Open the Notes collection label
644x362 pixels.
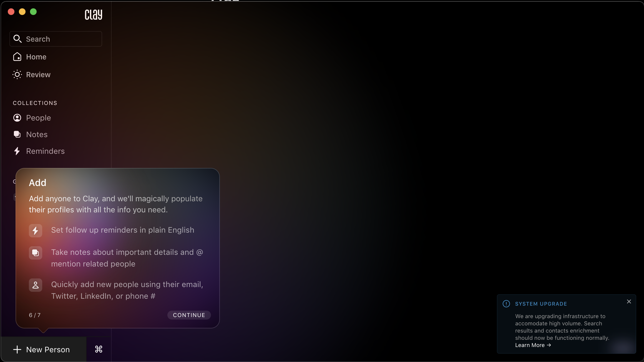pyautogui.click(x=37, y=134)
